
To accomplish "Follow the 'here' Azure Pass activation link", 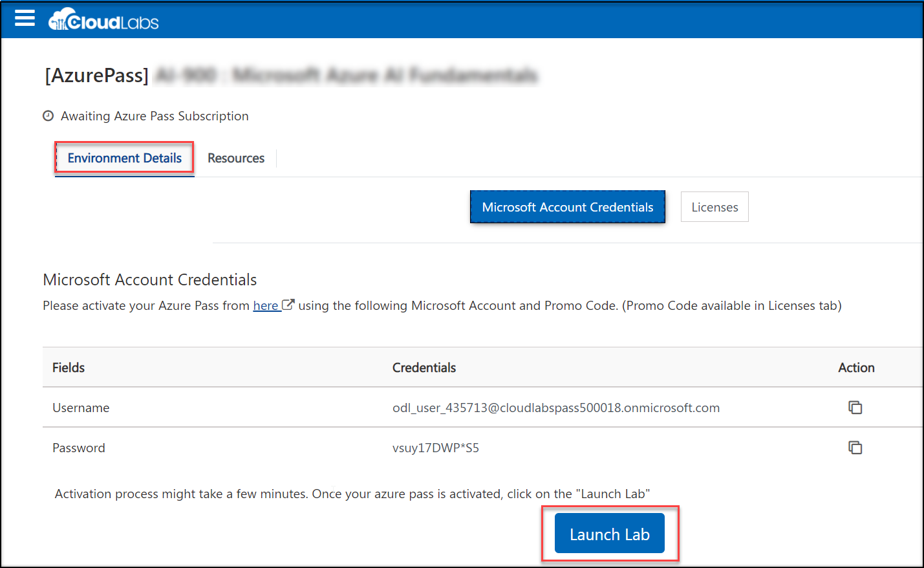I will coord(266,305).
